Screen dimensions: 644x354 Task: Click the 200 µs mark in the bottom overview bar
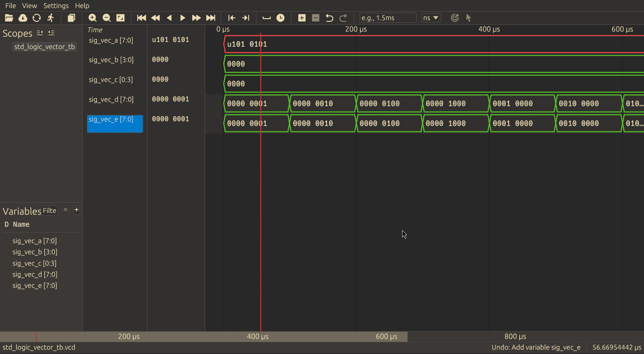click(x=129, y=337)
